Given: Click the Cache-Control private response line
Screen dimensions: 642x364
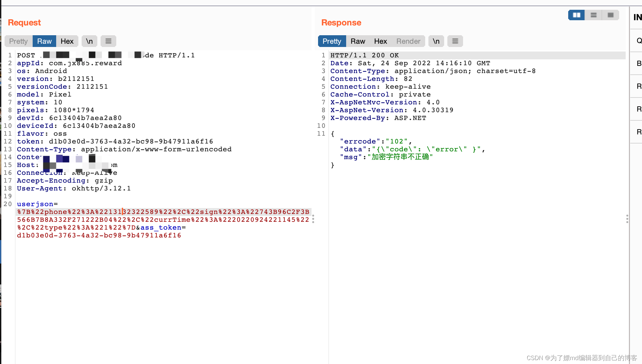Looking at the screenshot, I should tap(380, 95).
